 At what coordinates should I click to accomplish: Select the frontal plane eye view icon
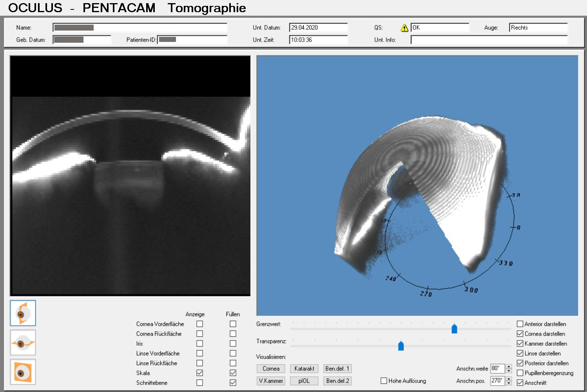click(23, 372)
